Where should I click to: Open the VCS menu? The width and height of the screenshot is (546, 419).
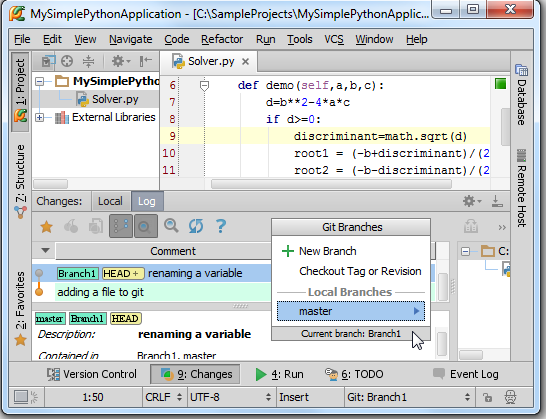(x=334, y=39)
